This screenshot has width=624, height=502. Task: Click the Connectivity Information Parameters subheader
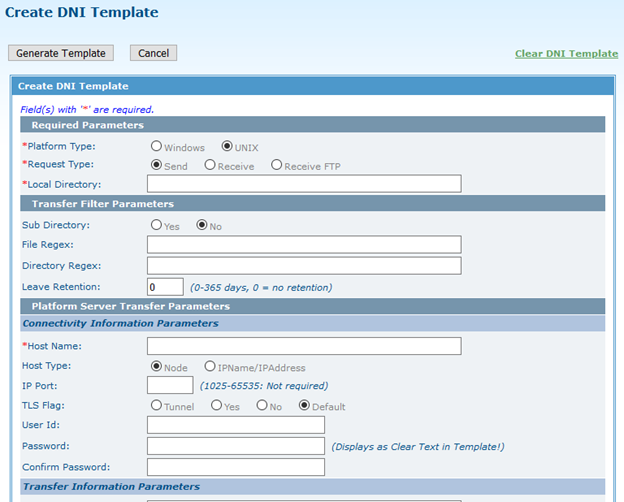click(313, 323)
